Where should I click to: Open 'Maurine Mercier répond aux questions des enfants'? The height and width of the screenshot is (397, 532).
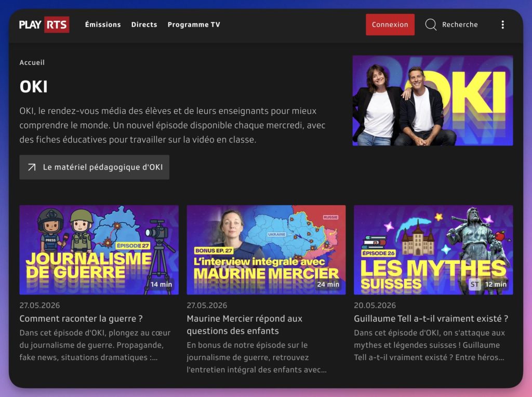click(x=244, y=325)
